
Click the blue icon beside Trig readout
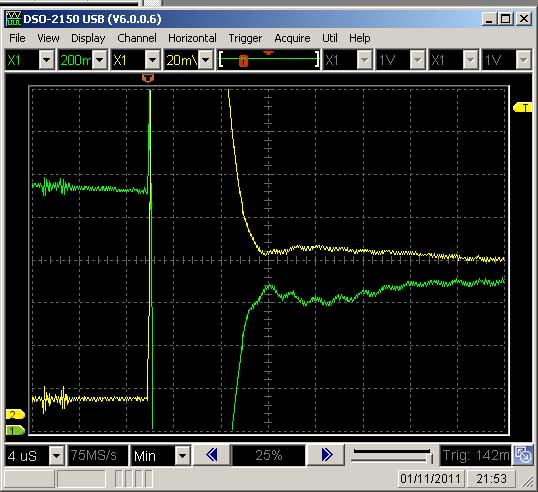click(x=523, y=456)
